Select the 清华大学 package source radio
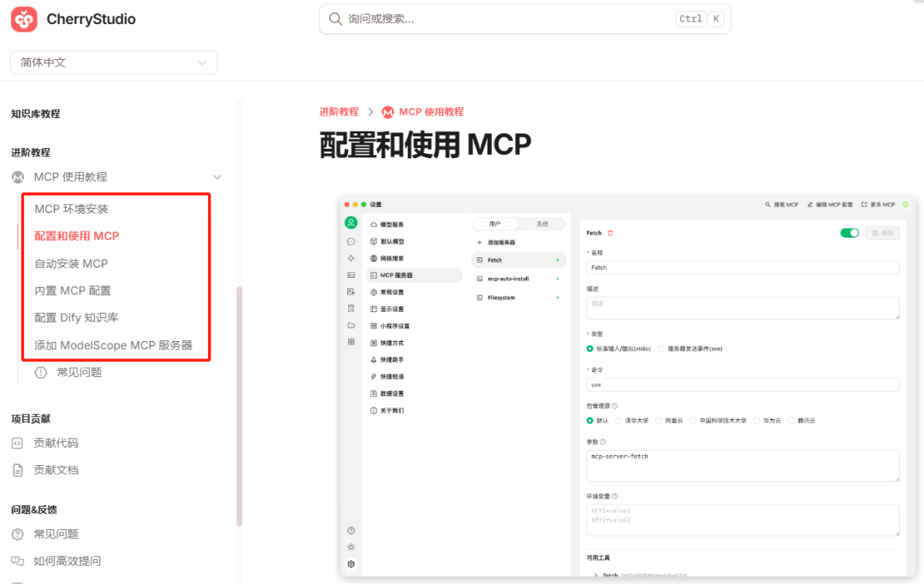The image size is (924, 584). 619,421
